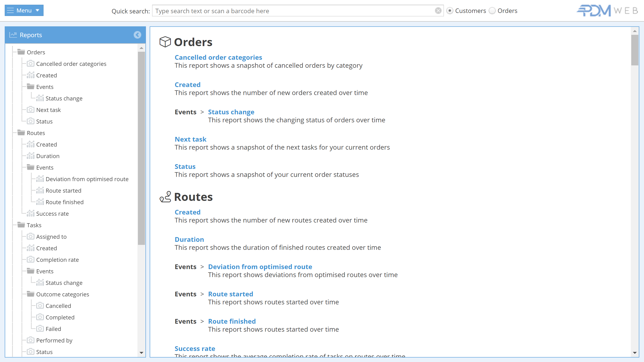This screenshot has width=644, height=362.
Task: Click camera icon beside Completion rate
Action: (x=31, y=259)
